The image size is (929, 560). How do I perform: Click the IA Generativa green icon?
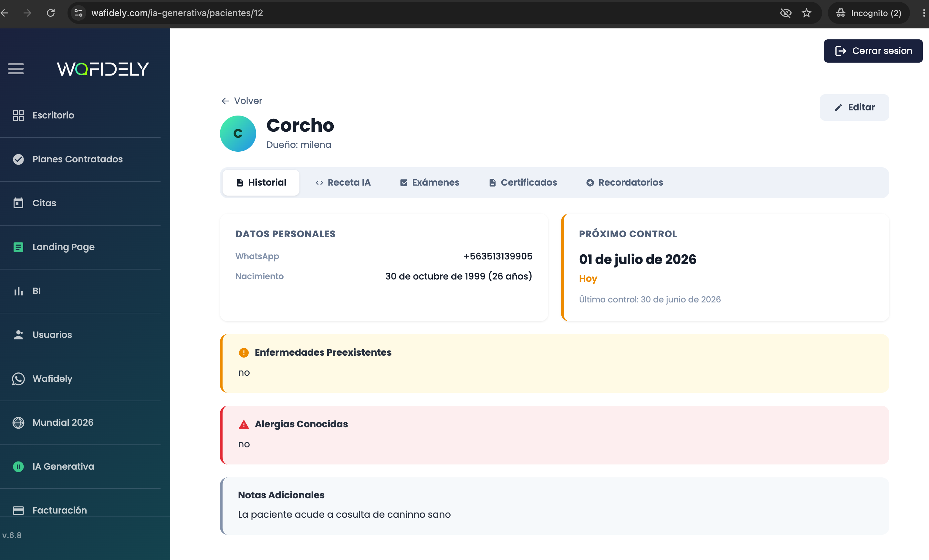click(x=18, y=466)
